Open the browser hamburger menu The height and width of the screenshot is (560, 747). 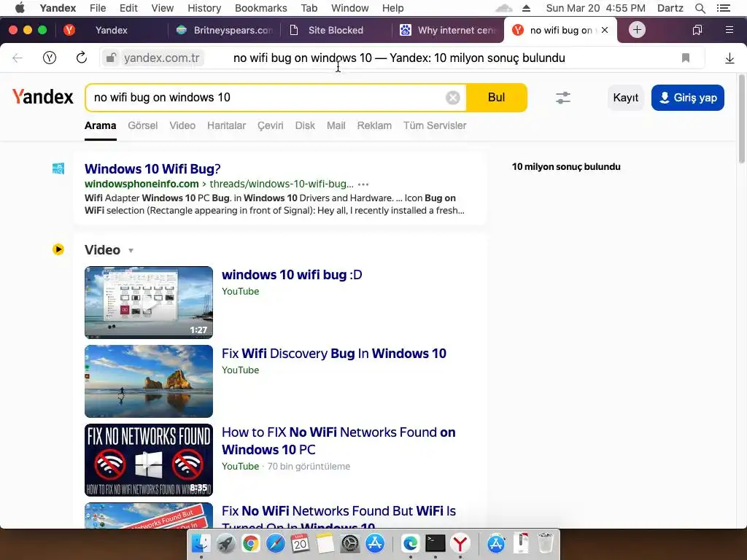click(729, 30)
